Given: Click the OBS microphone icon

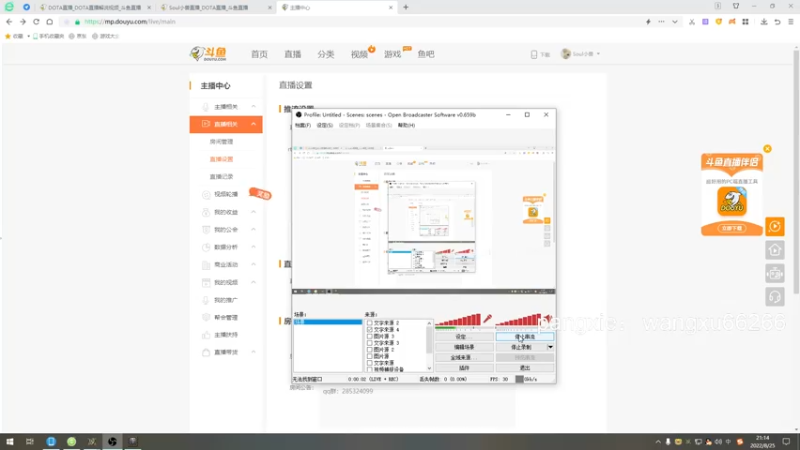Looking at the screenshot, I should pos(488,319).
